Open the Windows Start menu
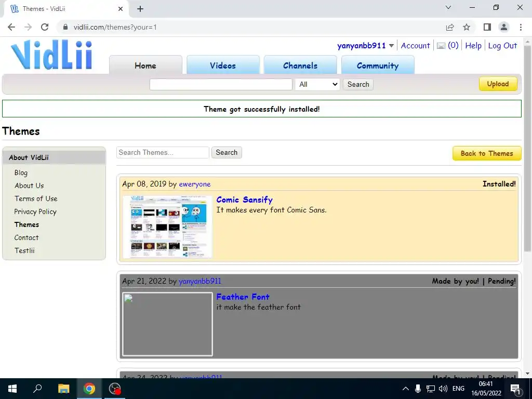This screenshot has width=532, height=399. point(12,389)
